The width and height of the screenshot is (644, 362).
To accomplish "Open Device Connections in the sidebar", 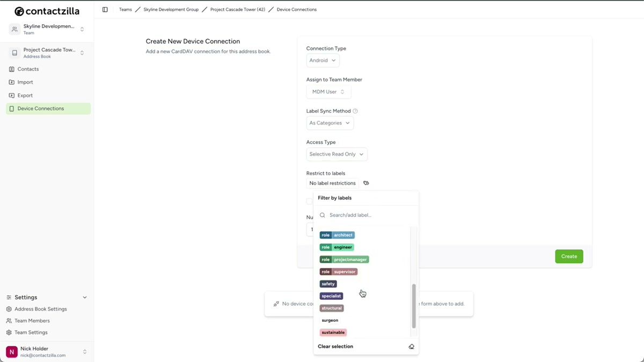I will tap(40, 108).
